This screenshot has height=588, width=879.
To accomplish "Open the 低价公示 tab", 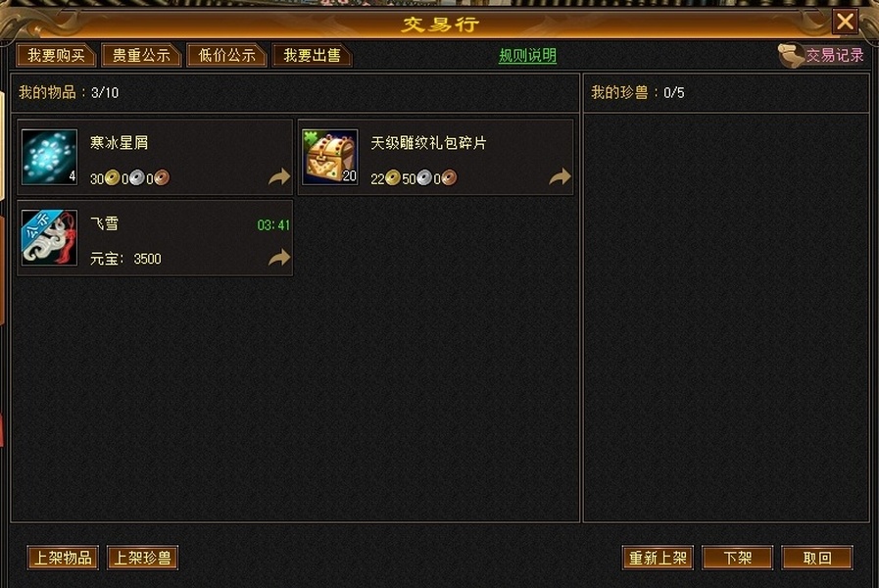I will pos(226,55).
